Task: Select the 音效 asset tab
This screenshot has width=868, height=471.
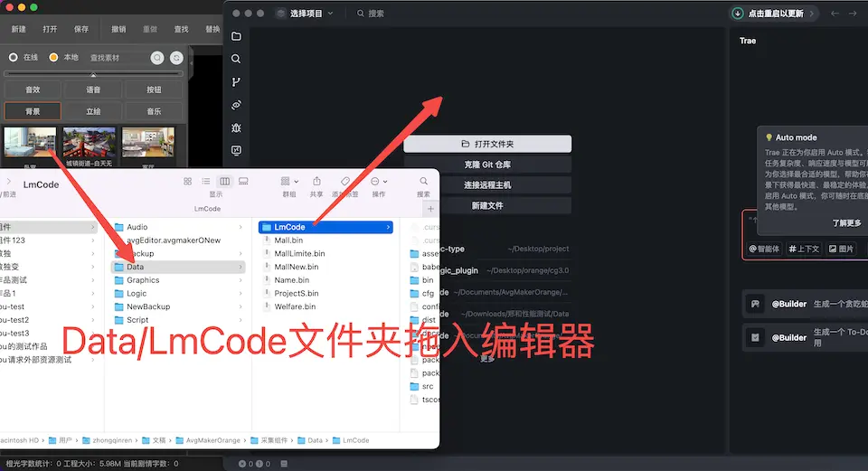Action: pos(33,89)
